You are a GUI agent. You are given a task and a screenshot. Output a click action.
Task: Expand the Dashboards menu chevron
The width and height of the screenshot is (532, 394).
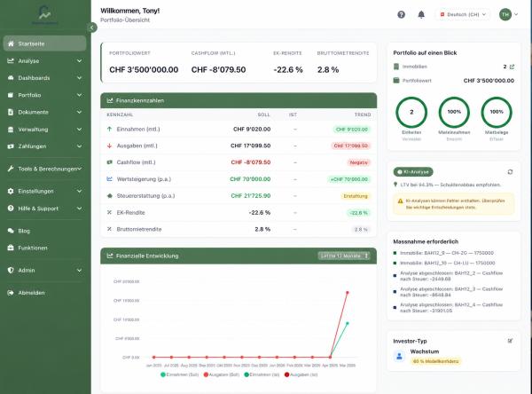click(x=79, y=78)
